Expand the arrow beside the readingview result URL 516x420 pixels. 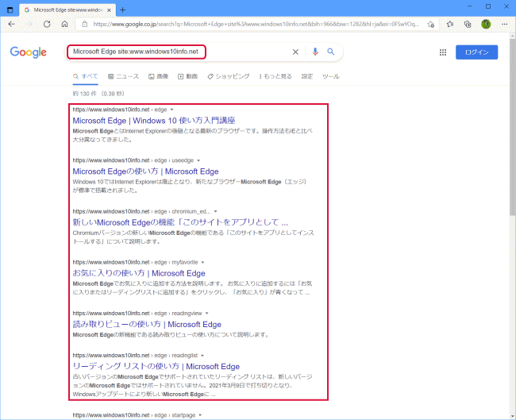pyautogui.click(x=206, y=314)
